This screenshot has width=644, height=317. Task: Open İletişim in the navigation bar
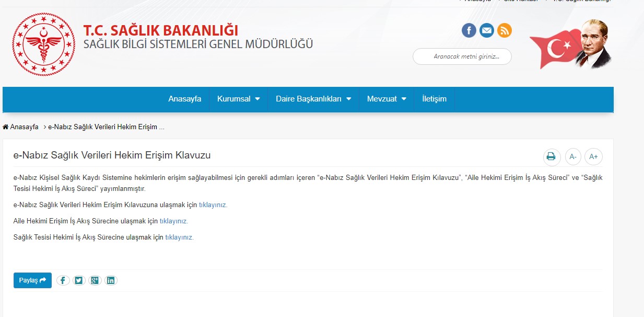[x=435, y=99]
